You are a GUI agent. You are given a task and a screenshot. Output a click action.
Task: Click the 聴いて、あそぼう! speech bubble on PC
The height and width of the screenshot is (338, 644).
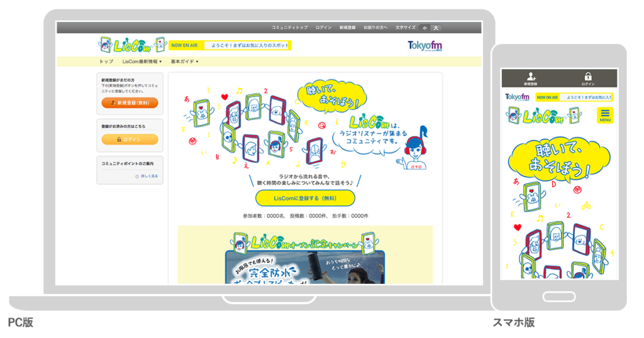coord(331,95)
